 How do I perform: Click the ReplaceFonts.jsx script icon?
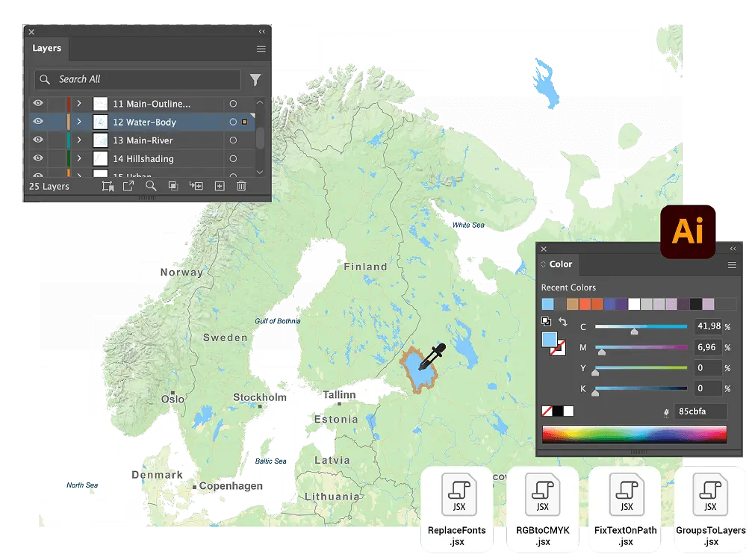459,494
